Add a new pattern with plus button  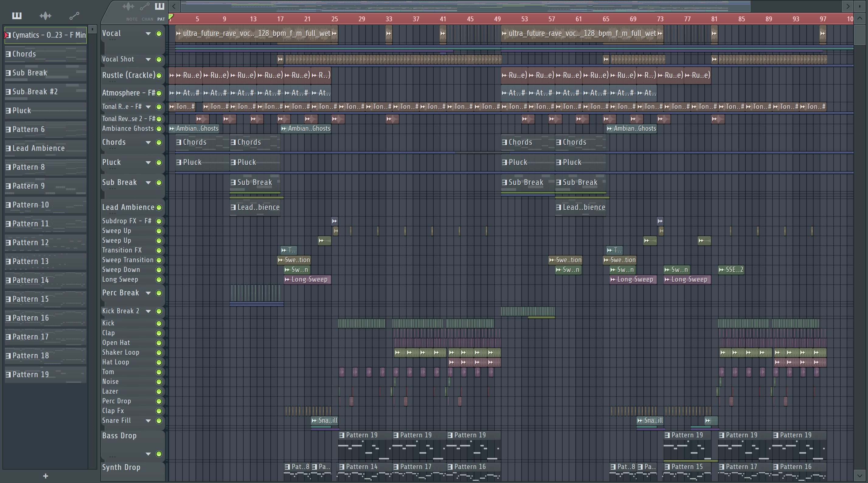(x=46, y=476)
